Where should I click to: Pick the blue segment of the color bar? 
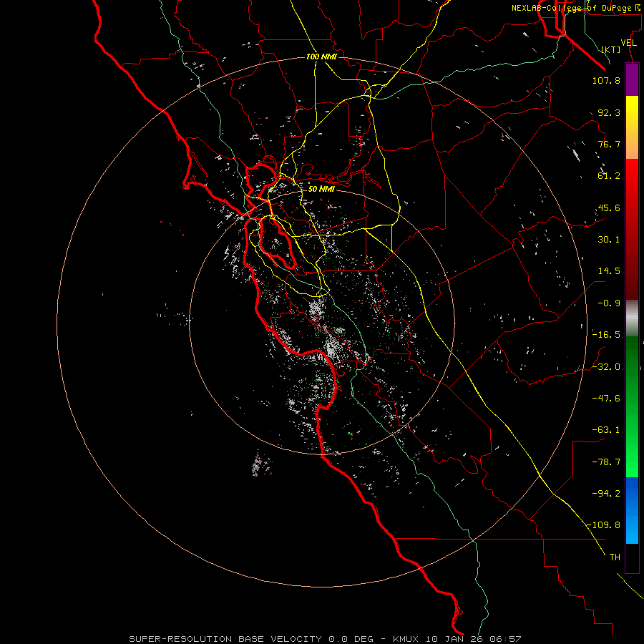(x=632, y=510)
